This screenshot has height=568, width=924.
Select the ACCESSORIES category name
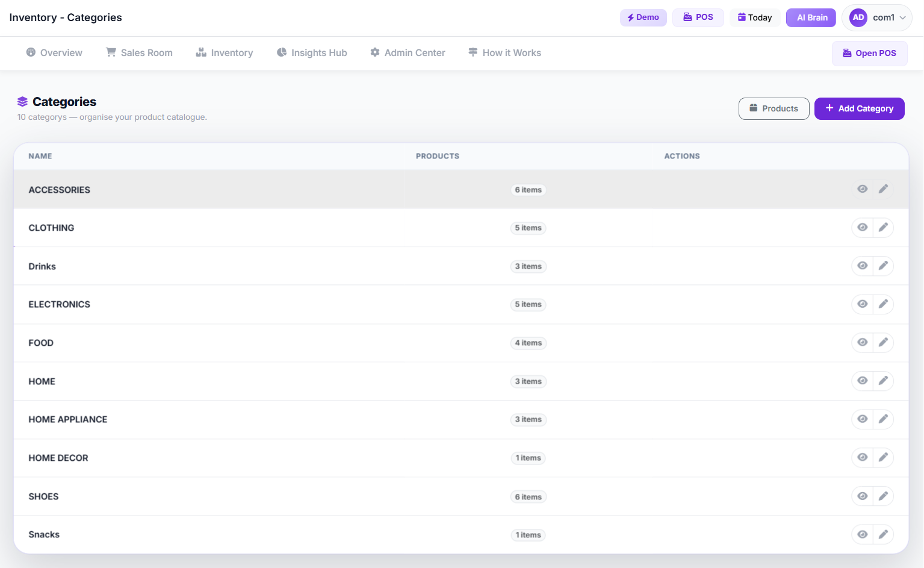[x=60, y=190]
